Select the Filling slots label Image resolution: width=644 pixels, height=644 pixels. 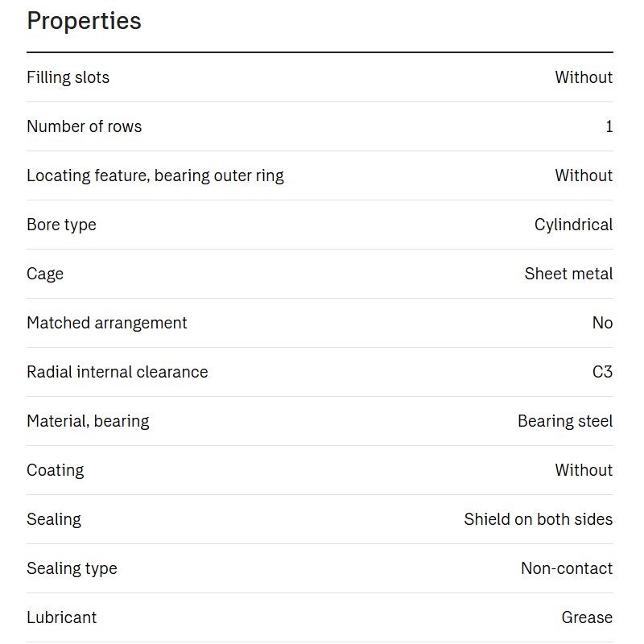coord(68,77)
